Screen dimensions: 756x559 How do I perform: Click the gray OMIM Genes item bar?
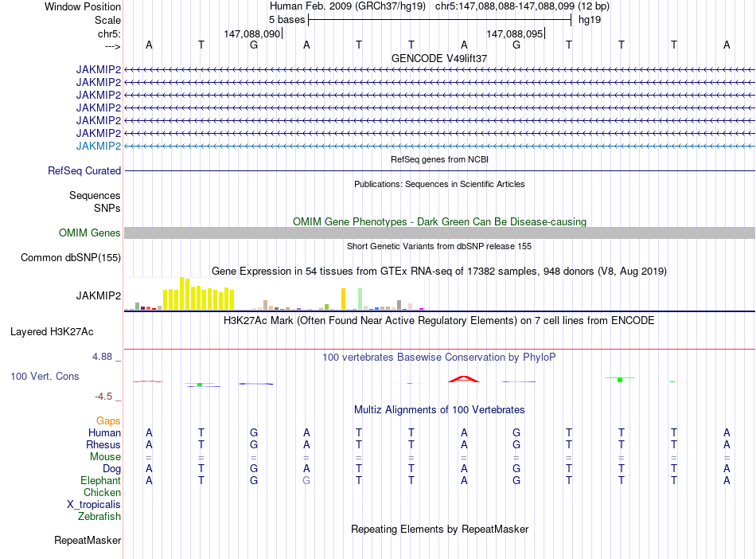pyautogui.click(x=440, y=233)
